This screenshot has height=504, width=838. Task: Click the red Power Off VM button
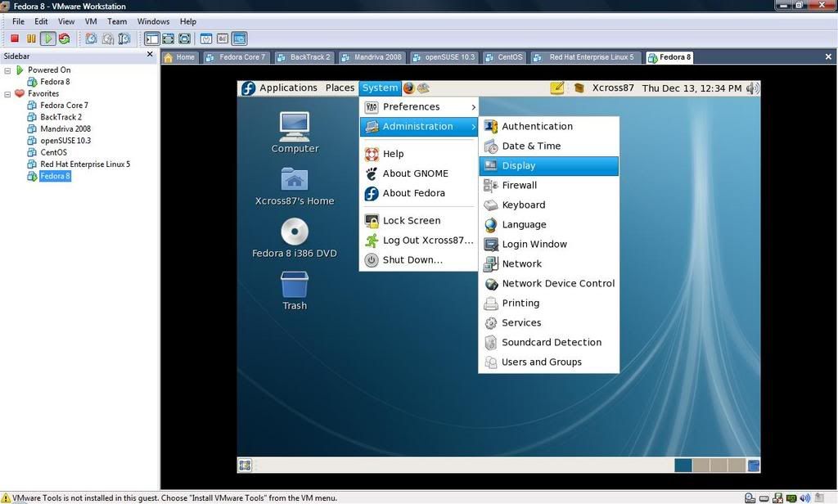[x=15, y=38]
